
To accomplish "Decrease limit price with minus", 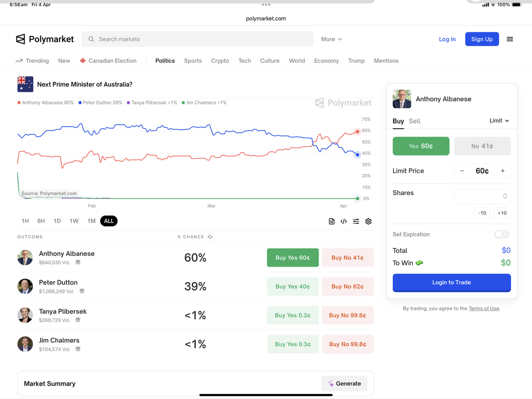I will click(x=462, y=171).
